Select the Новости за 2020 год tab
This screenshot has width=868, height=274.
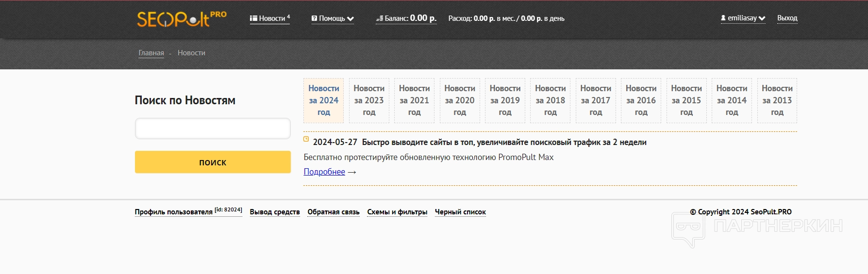click(x=460, y=100)
